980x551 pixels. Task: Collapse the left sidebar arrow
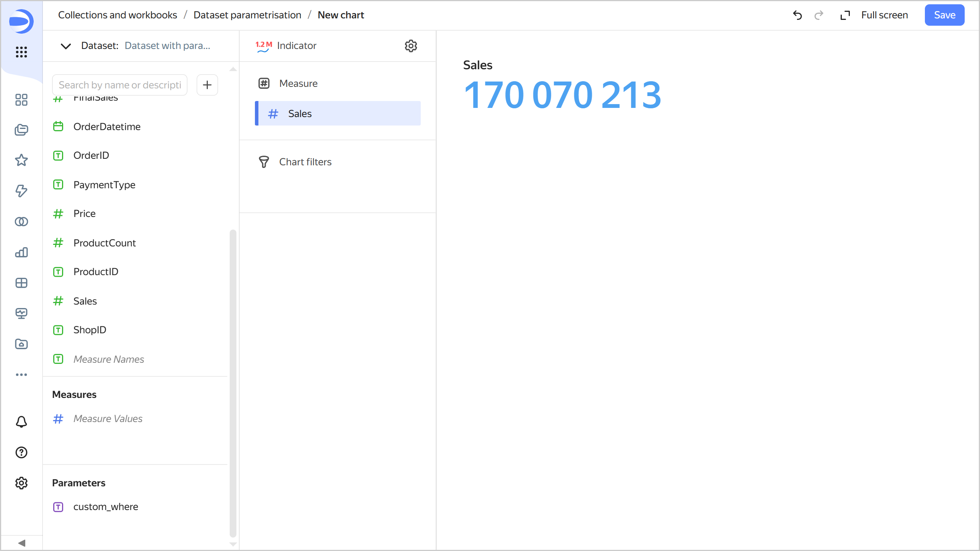(21, 543)
